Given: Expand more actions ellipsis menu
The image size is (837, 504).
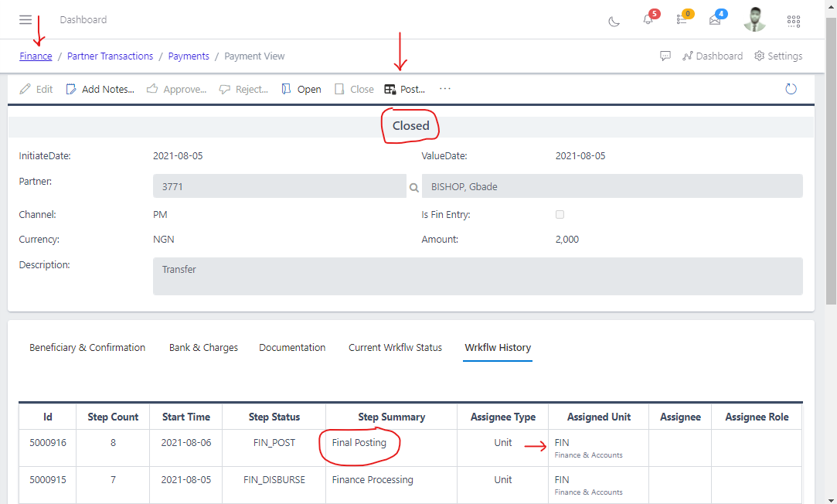Looking at the screenshot, I should [x=445, y=89].
